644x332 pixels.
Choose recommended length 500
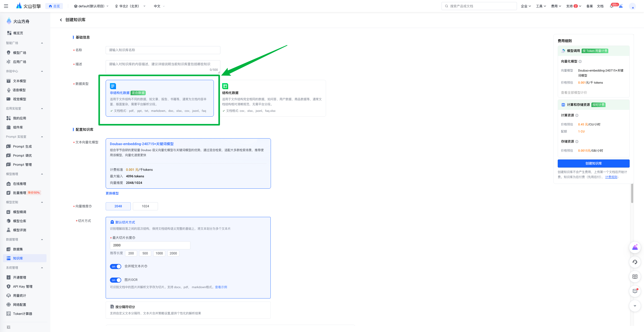(145, 253)
